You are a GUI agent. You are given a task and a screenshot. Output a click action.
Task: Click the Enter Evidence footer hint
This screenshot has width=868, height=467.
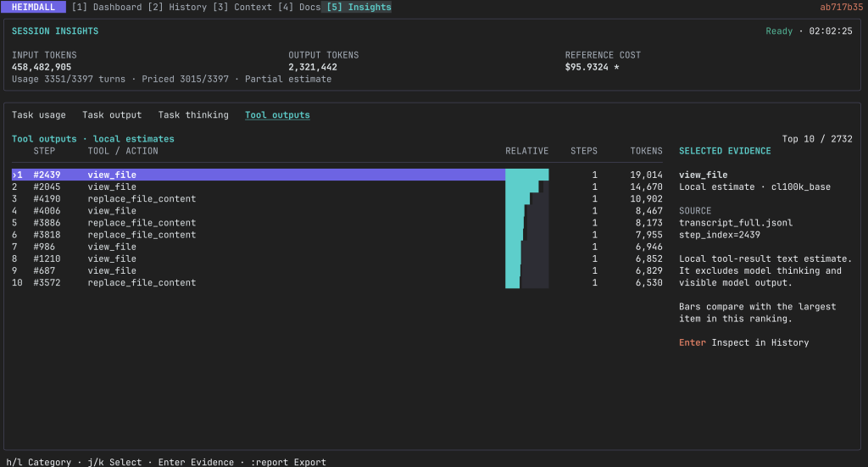(196, 462)
